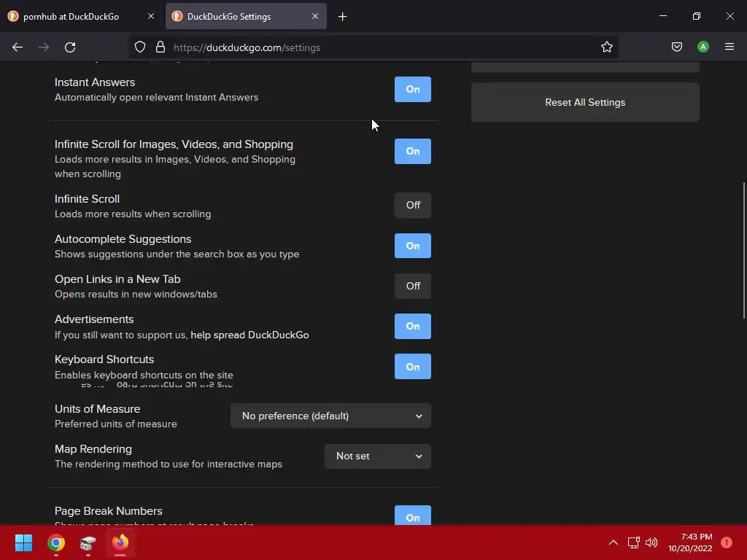Open the red notification badge
The width and height of the screenshot is (747, 560).
727,542
